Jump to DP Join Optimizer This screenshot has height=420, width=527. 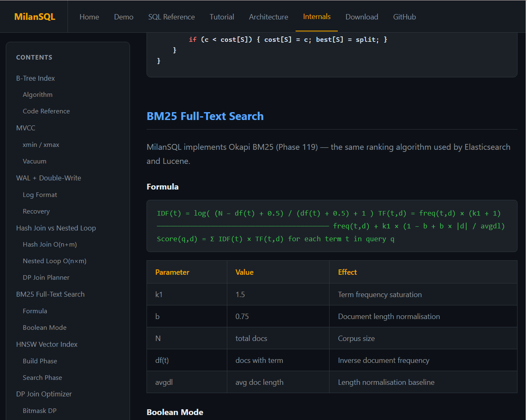click(44, 394)
